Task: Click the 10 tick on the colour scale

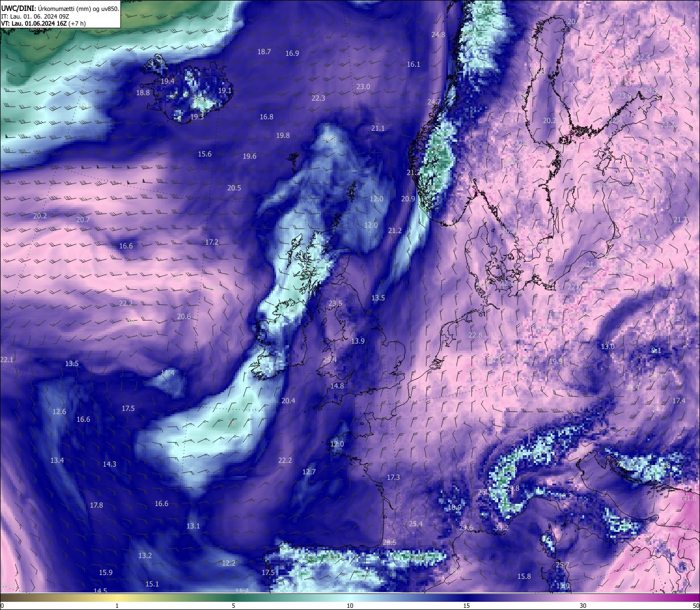Action: tap(350, 606)
